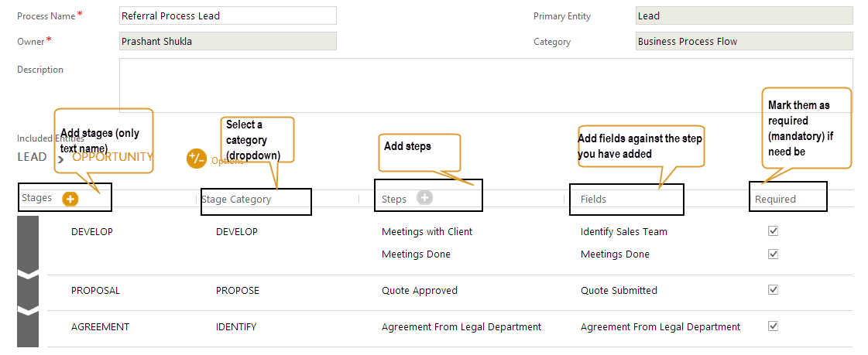Click the white chevron below DEVELOP stage
Screen dimensions: 868x355
point(28,275)
